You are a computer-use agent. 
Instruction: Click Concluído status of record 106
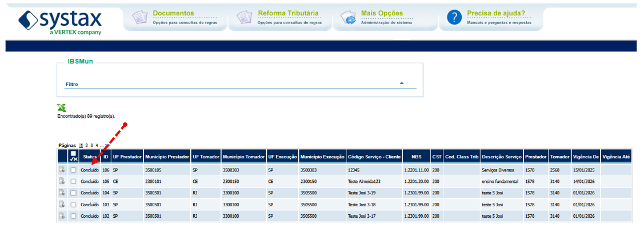pos(90,170)
